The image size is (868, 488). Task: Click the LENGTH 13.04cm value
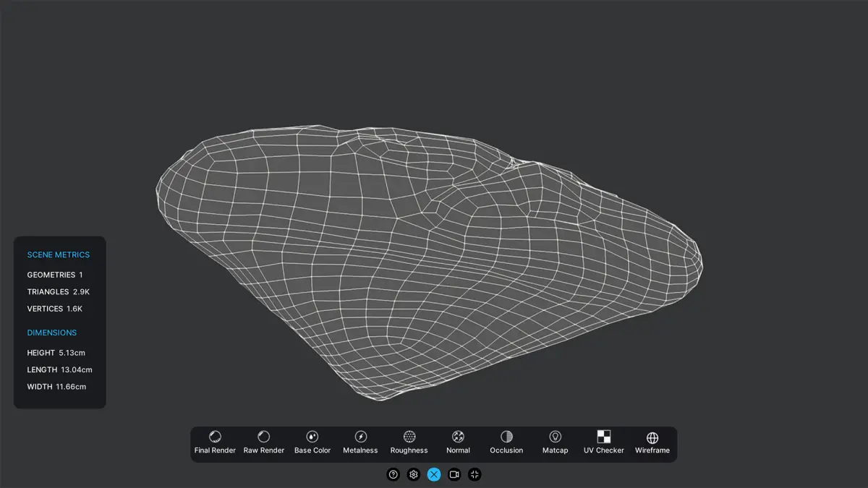tap(60, 369)
